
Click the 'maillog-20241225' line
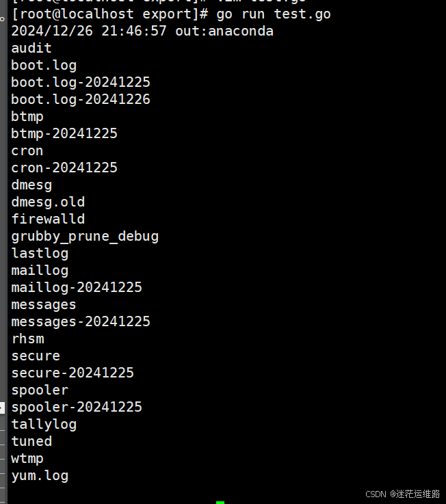click(x=77, y=287)
